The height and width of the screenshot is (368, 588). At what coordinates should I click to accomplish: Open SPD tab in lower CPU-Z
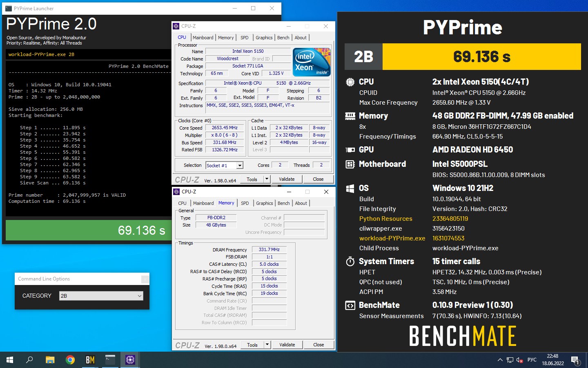[x=245, y=203]
